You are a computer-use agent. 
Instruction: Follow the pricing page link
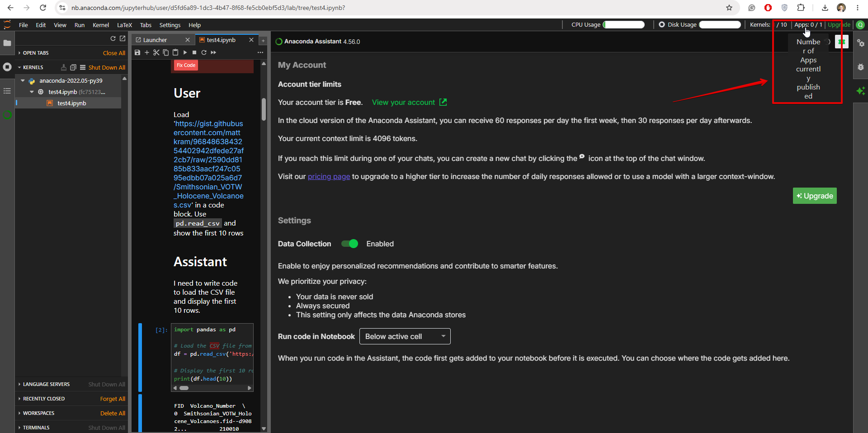click(329, 176)
